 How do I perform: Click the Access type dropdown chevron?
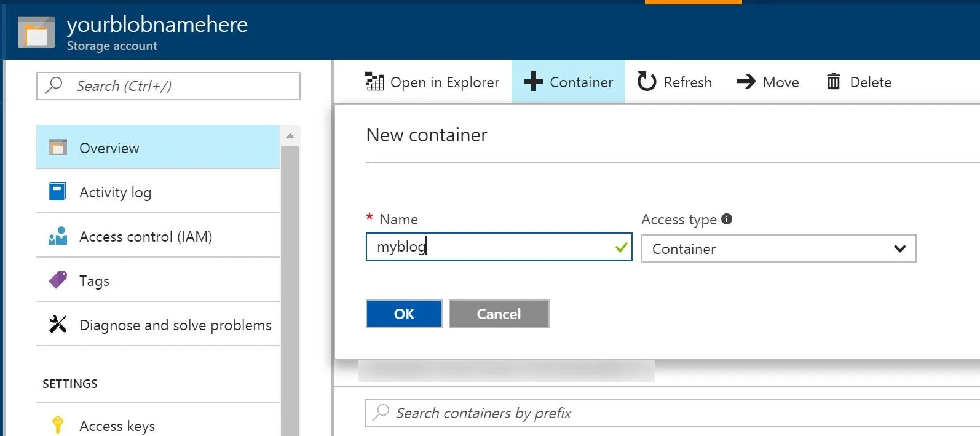click(899, 248)
